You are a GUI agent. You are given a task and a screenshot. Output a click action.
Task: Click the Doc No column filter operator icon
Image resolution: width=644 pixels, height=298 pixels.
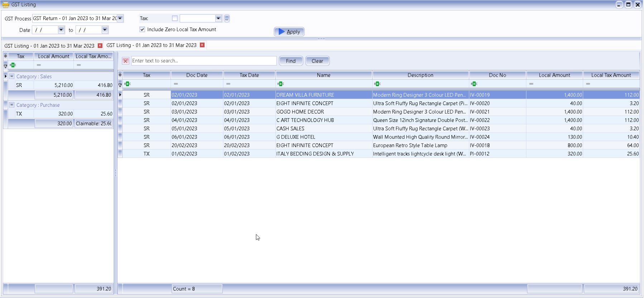click(x=474, y=84)
